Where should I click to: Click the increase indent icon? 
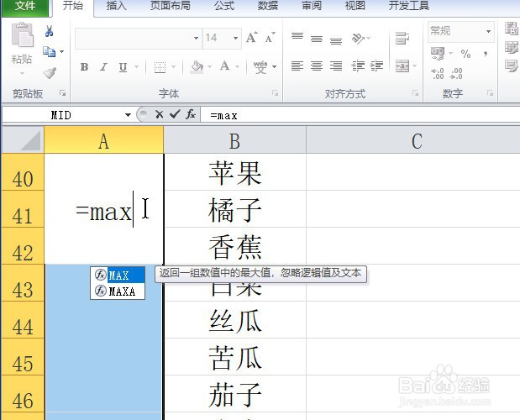point(376,66)
